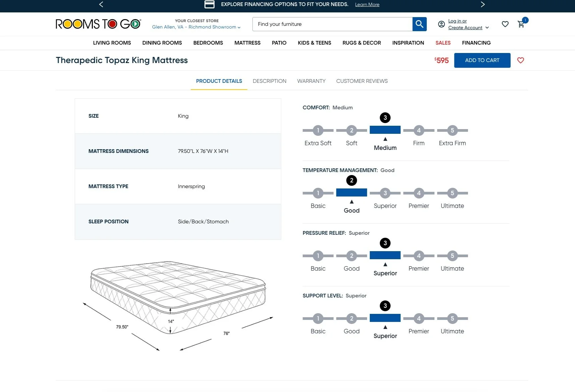Click the cart item count badge
The image size is (575, 392).
(x=525, y=20)
